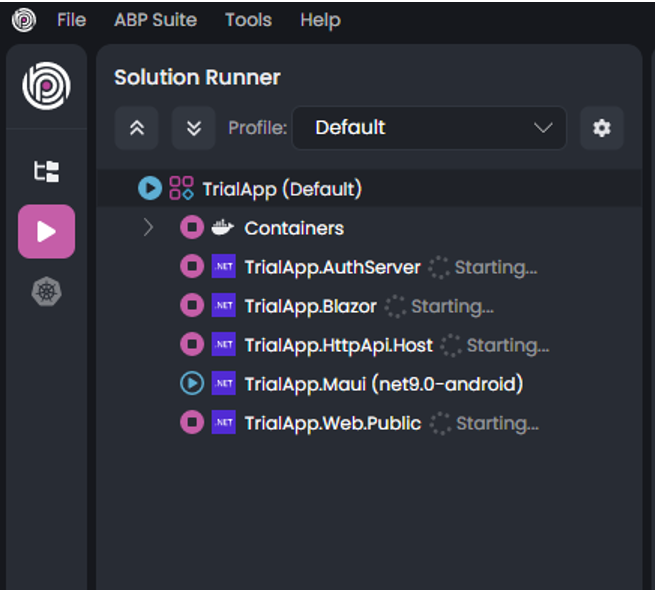The image size is (655, 590).
Task: Start the TrialApp.Maui application
Action: tap(191, 384)
